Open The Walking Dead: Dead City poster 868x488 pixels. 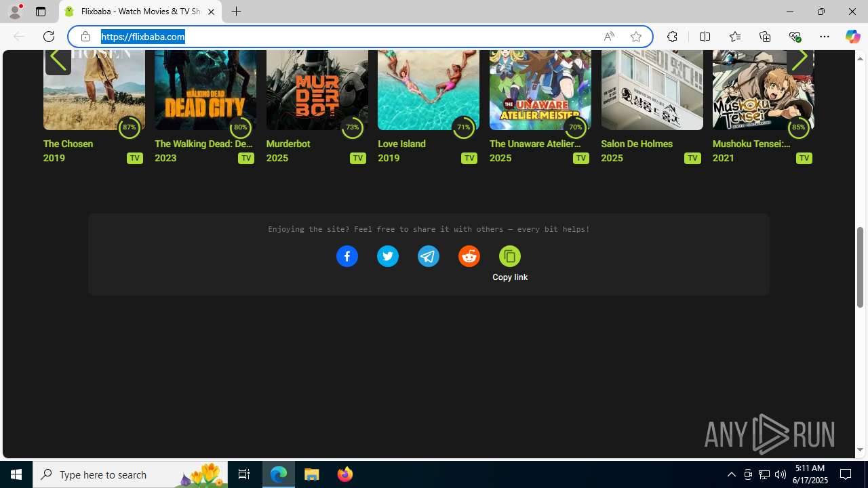(205, 89)
